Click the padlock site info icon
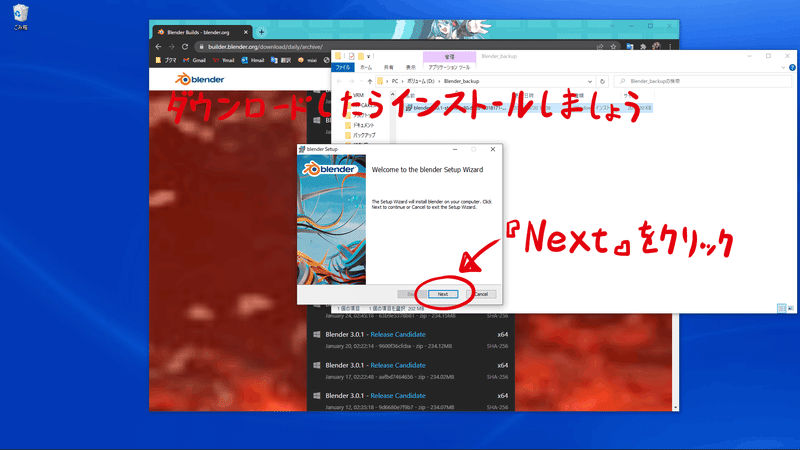800x450 pixels. [202, 46]
